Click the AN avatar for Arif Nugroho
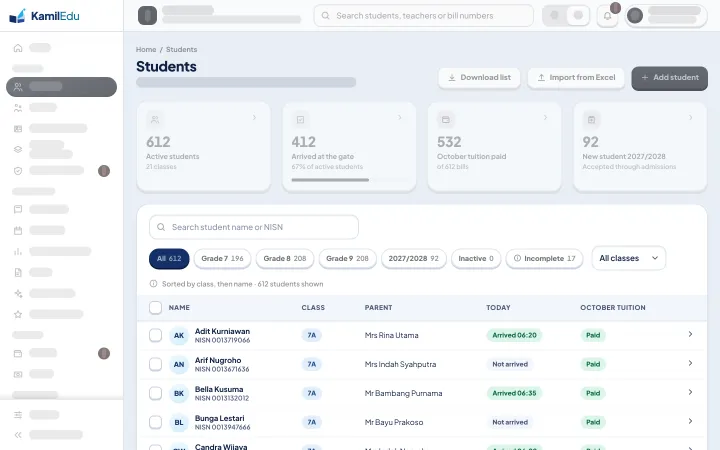The image size is (720, 450). pyautogui.click(x=179, y=364)
